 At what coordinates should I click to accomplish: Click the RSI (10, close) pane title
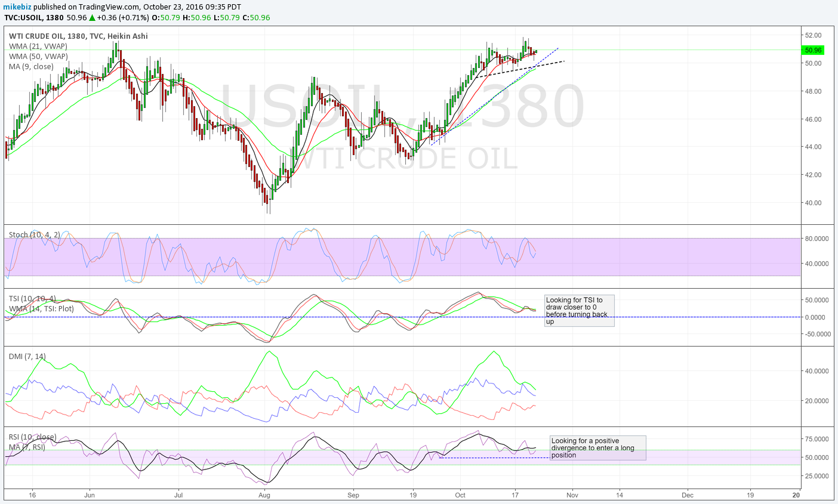tap(32, 437)
